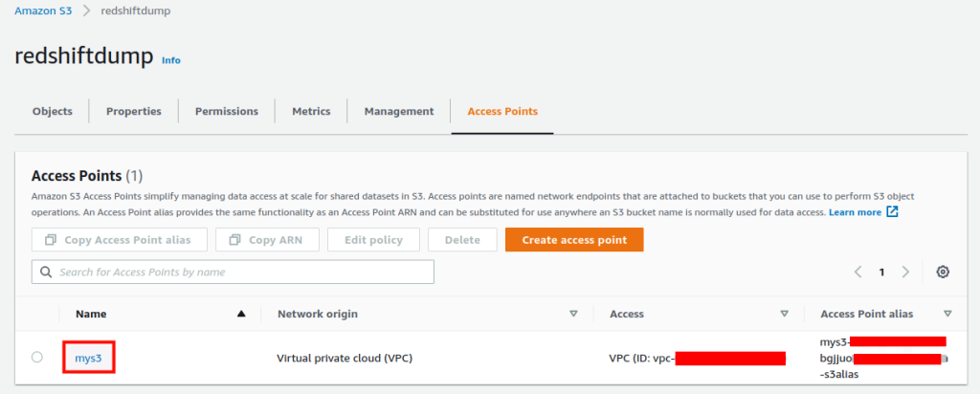Open the Permissions tab
The width and height of the screenshot is (980, 394).
point(227,111)
